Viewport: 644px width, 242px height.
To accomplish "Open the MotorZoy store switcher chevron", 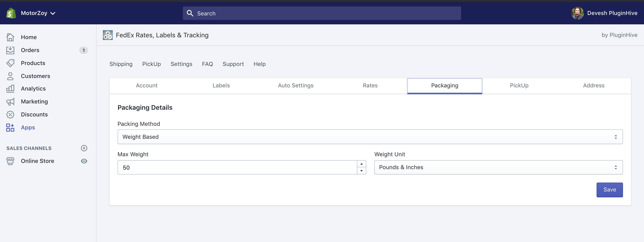I will pyautogui.click(x=53, y=13).
